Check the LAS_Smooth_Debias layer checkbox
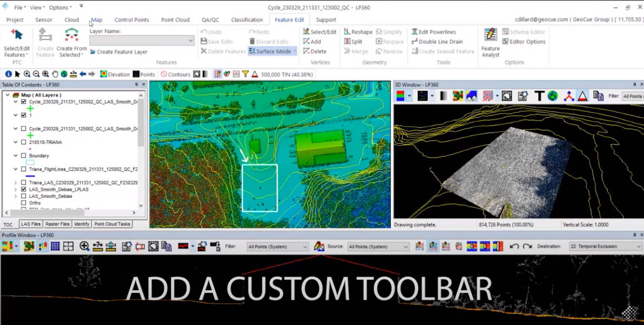The image size is (644, 325). point(23,196)
